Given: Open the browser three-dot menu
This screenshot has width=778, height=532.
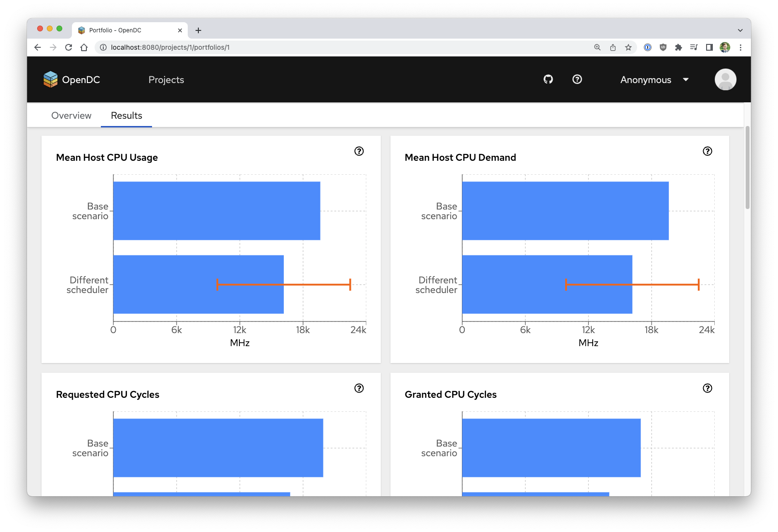Looking at the screenshot, I should pos(741,47).
